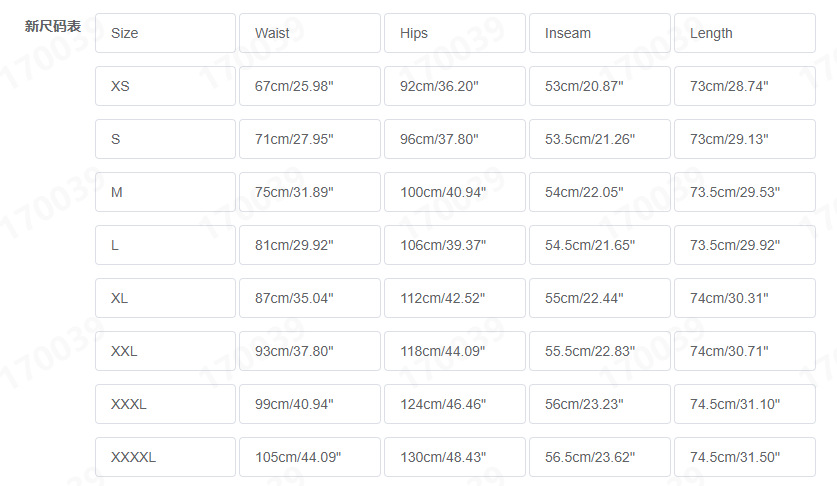Click the 67cm/25.98" waist cell
The width and height of the screenshot is (837, 486).
click(x=310, y=86)
